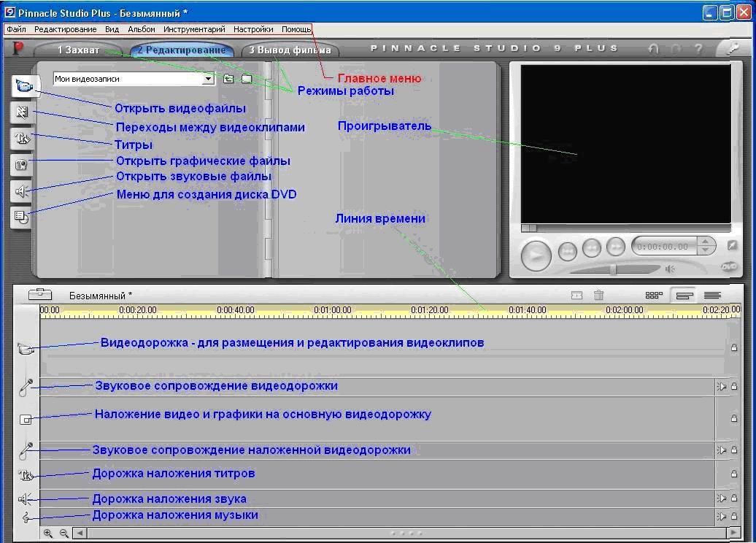756x543 pixels.
Task: Click the title overlay track icon
Action: (x=26, y=476)
